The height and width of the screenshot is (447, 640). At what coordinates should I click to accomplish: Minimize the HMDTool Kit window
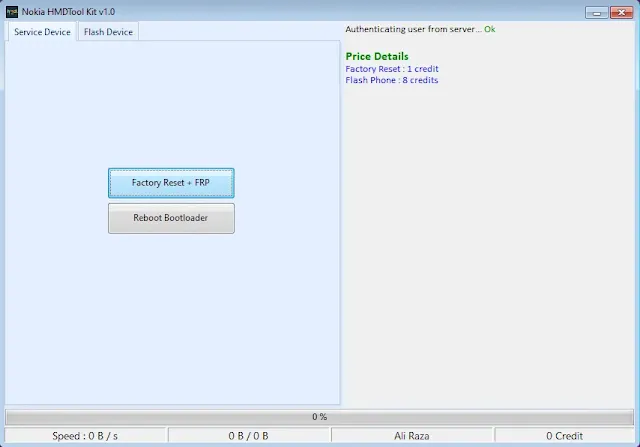point(596,13)
